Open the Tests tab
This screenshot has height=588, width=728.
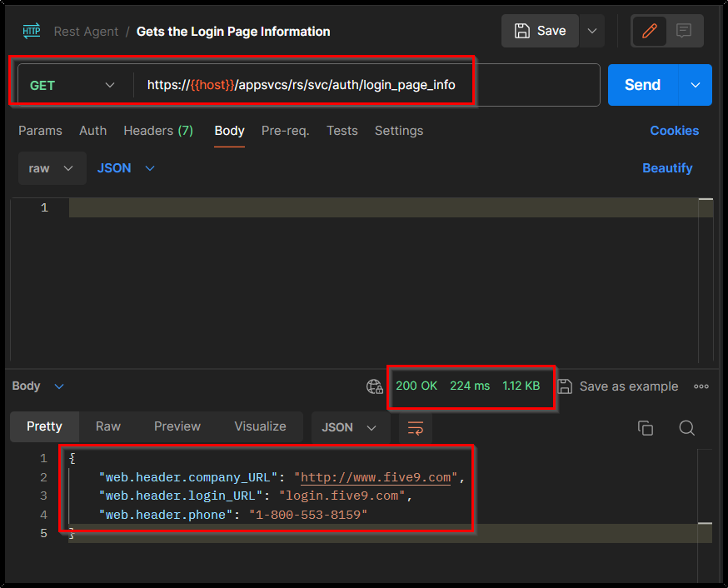(x=342, y=131)
